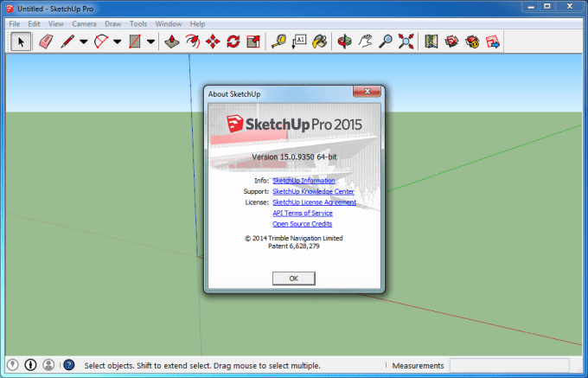Minimize the SketchUp Pro window

click(531, 6)
